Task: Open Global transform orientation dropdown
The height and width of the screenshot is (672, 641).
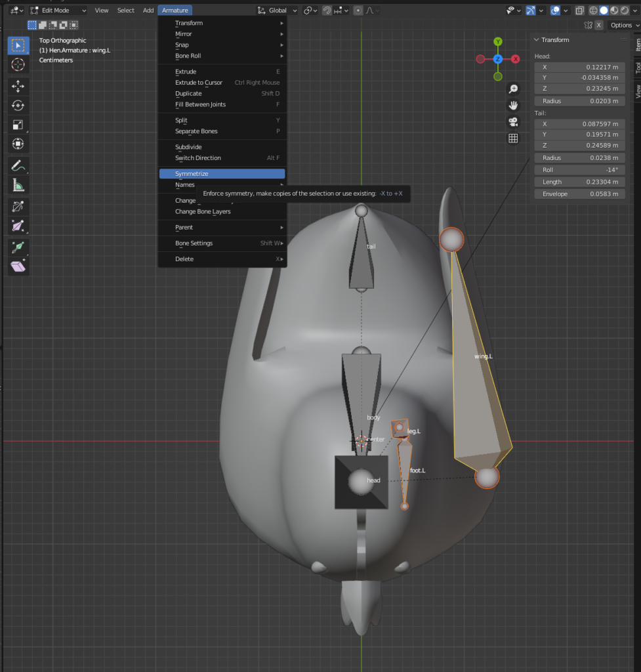Action: [x=278, y=10]
